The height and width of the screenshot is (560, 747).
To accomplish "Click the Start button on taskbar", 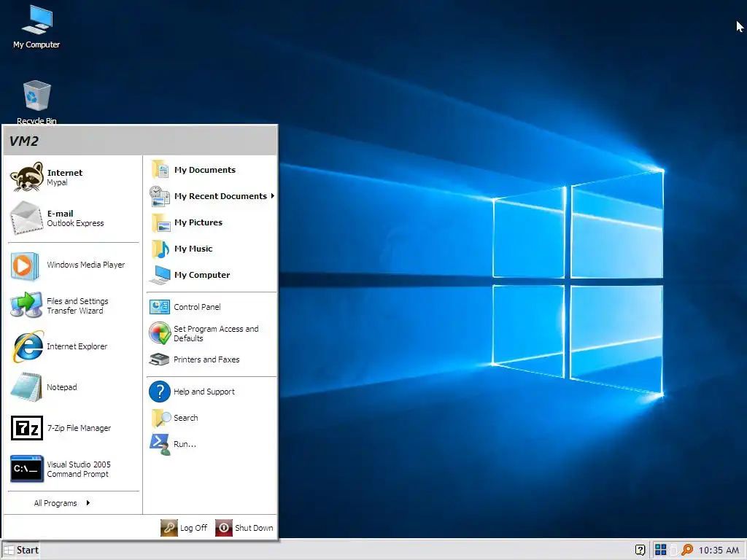I will pyautogui.click(x=21, y=550).
